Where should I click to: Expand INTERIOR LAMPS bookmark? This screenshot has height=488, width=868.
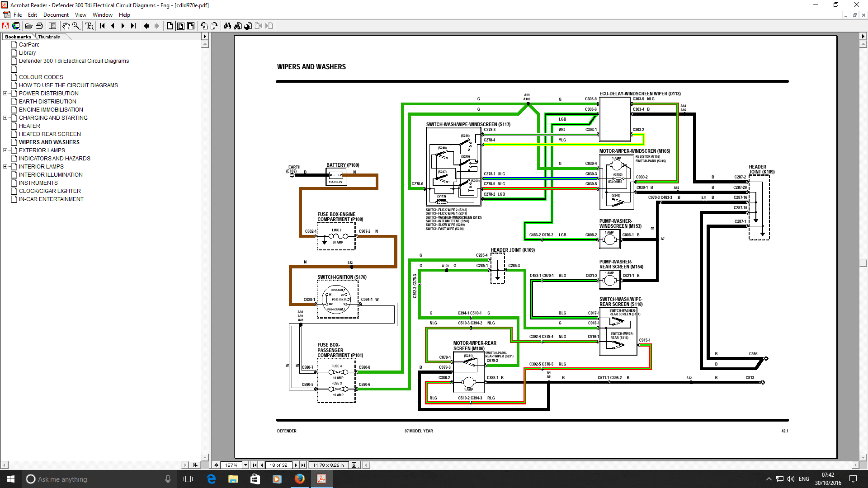click(5, 167)
